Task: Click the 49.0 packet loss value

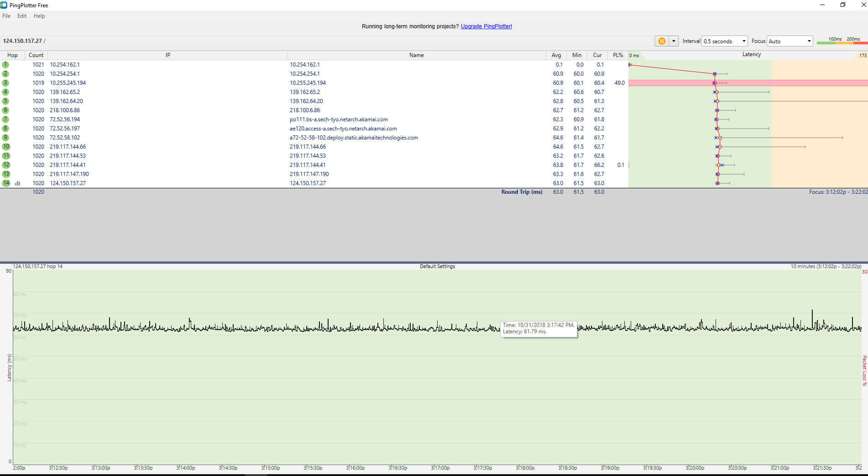Action: [620, 83]
